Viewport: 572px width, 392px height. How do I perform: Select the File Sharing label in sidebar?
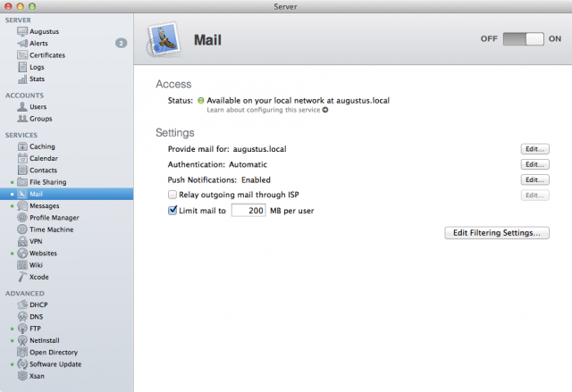coord(47,182)
